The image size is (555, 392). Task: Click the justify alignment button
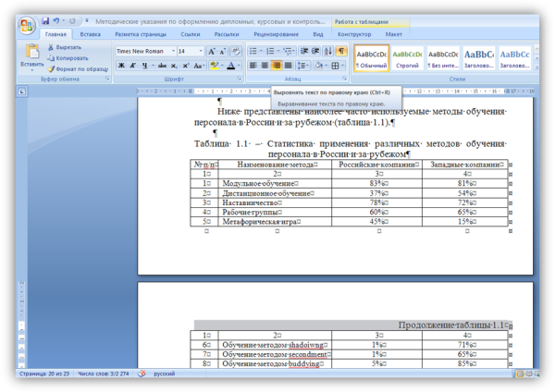(289, 66)
